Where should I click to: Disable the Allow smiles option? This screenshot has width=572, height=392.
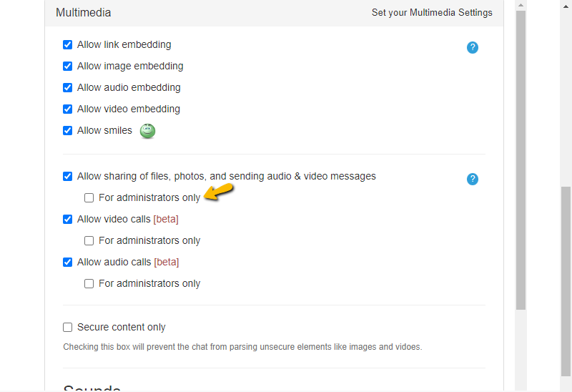68,130
